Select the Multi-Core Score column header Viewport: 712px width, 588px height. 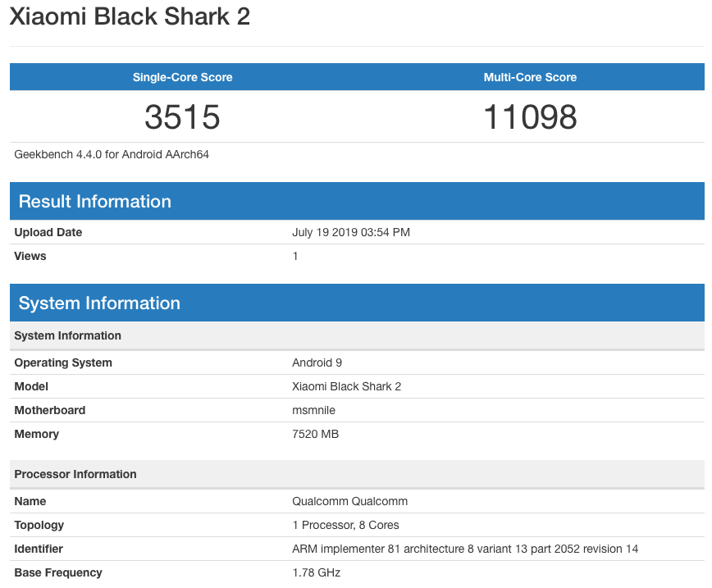(530, 77)
